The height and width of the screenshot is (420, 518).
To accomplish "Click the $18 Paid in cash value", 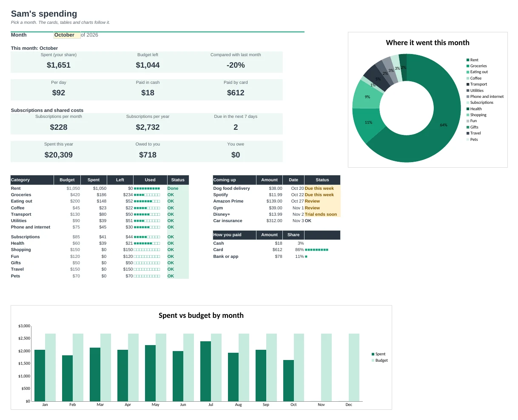I will coord(148,93).
